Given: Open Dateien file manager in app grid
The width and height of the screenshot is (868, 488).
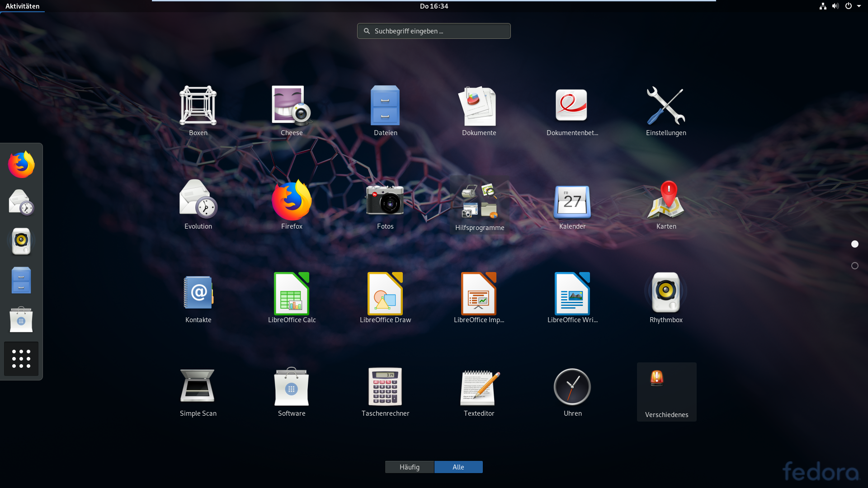Looking at the screenshot, I should click(385, 111).
